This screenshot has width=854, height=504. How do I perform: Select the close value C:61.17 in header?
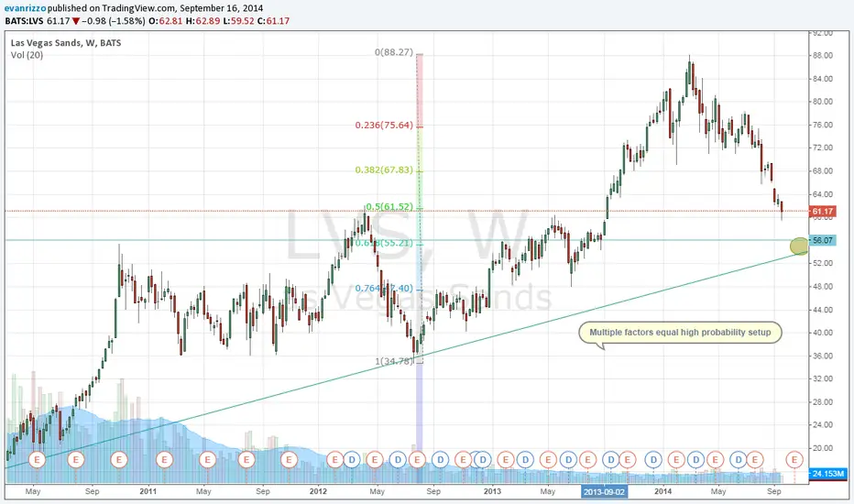273,21
